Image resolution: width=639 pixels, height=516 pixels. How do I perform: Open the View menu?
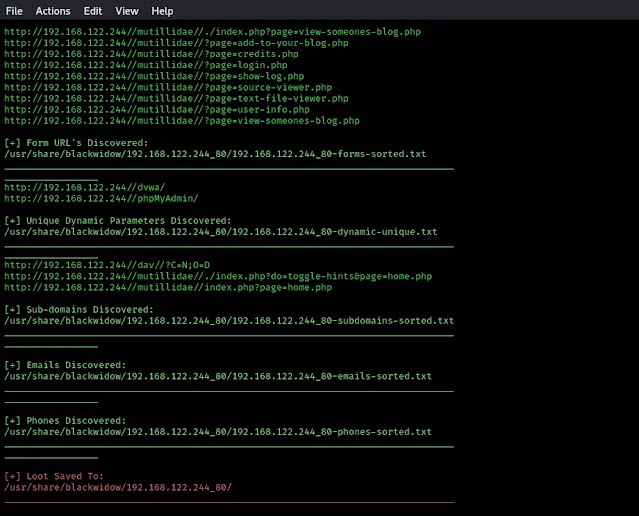coord(127,11)
